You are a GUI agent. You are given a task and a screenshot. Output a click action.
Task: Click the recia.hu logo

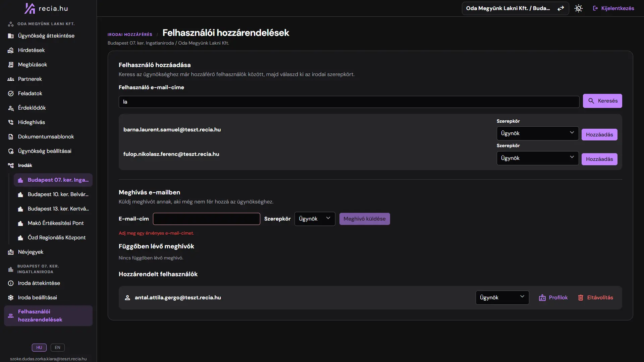tap(46, 8)
